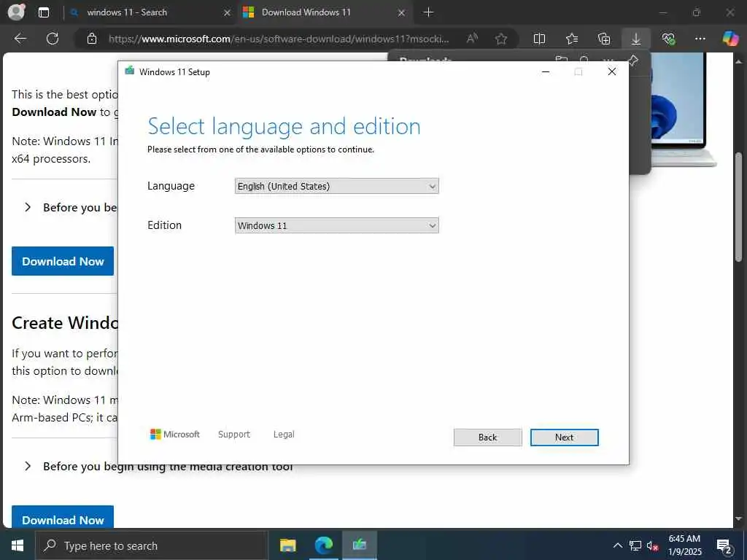Open Legal link in Setup
The height and width of the screenshot is (560, 747).
tap(284, 435)
